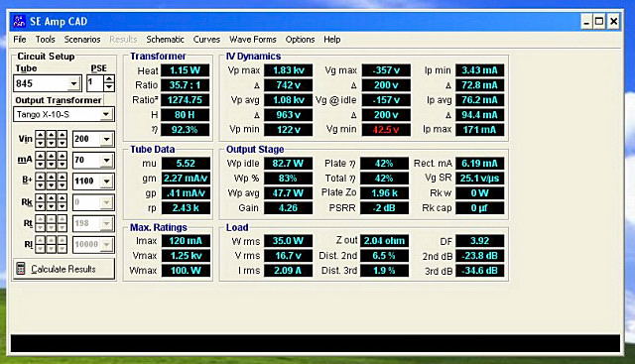The height and width of the screenshot is (364, 635).
Task: Click leftmost down arrow of Rk stepper
Action: [x=40, y=206]
